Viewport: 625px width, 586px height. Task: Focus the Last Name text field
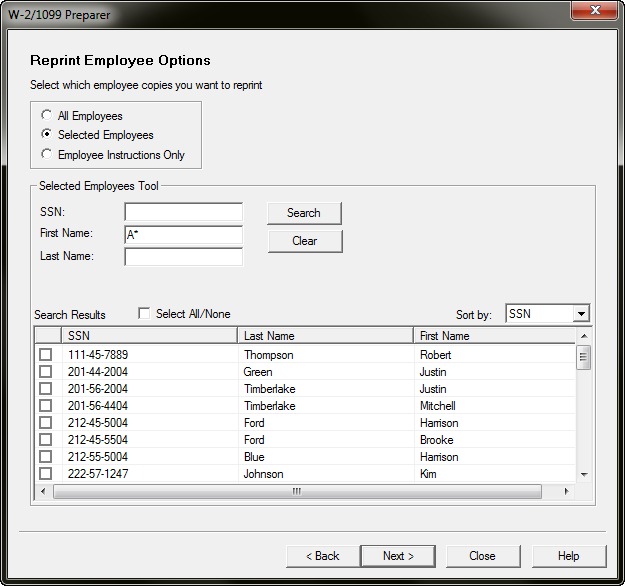click(184, 257)
